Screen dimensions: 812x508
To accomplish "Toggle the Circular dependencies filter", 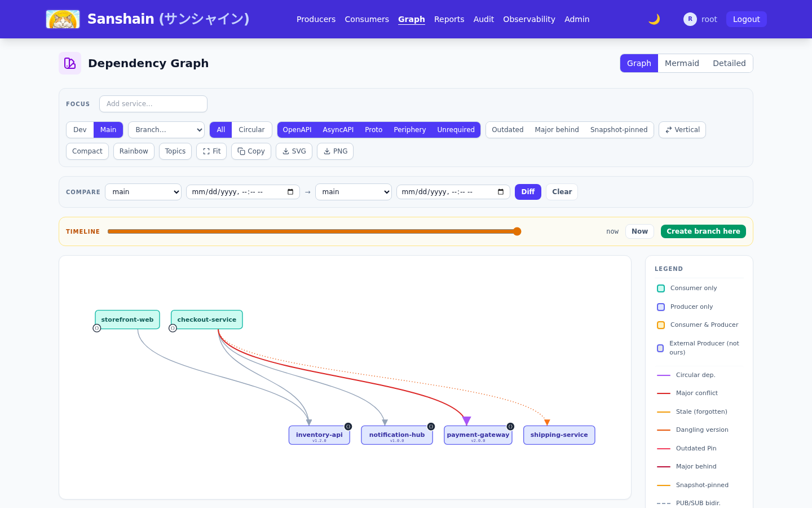I will tap(251, 130).
